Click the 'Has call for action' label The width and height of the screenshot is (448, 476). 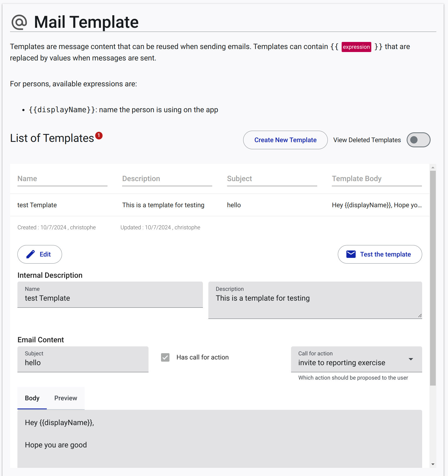(203, 357)
